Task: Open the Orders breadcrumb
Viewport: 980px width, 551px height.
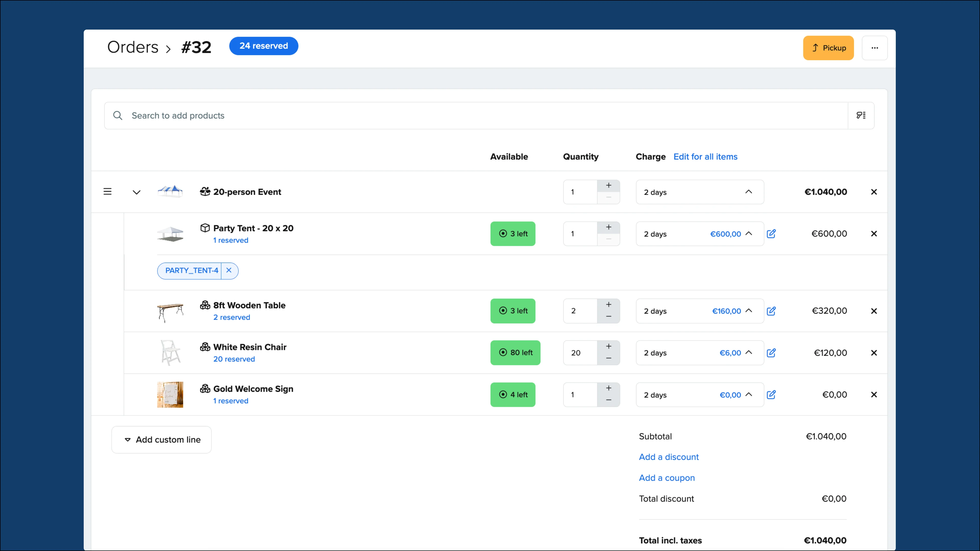Action: tap(132, 47)
